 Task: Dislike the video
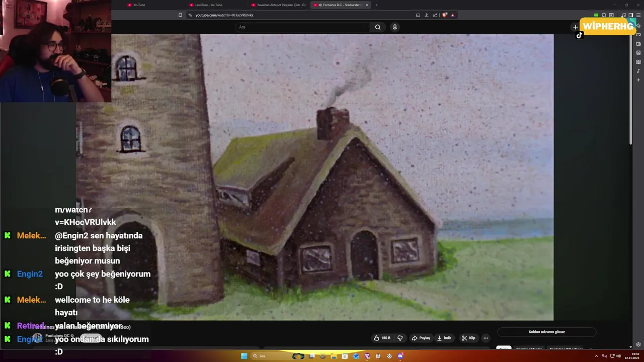(400, 338)
